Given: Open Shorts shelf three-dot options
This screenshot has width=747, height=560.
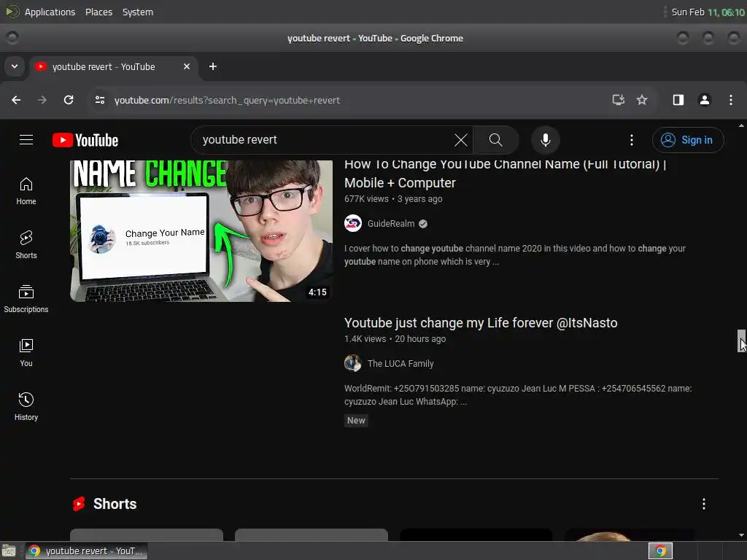Looking at the screenshot, I should click(704, 504).
